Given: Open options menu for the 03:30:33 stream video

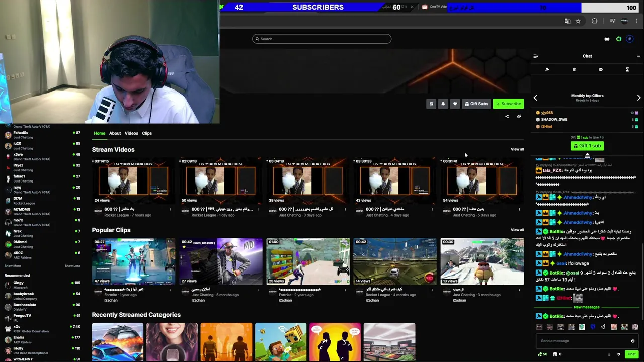Looking at the screenshot, I should (x=432, y=209).
